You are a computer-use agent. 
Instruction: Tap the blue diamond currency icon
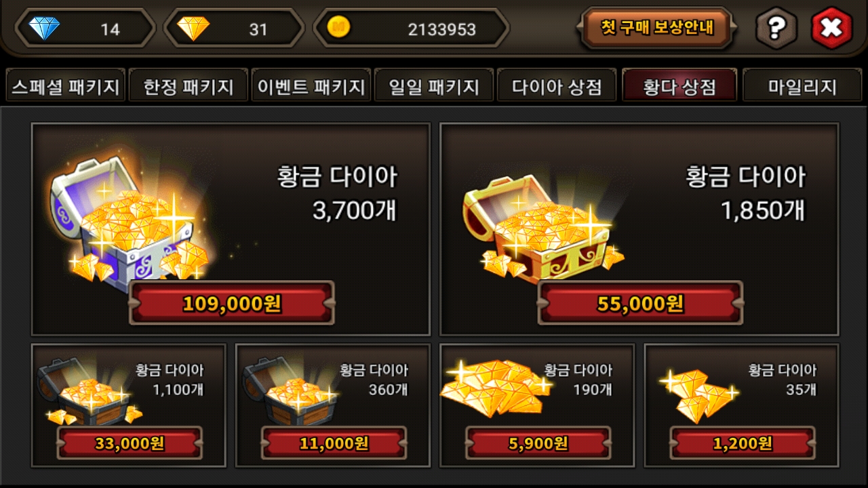pyautogui.click(x=44, y=28)
